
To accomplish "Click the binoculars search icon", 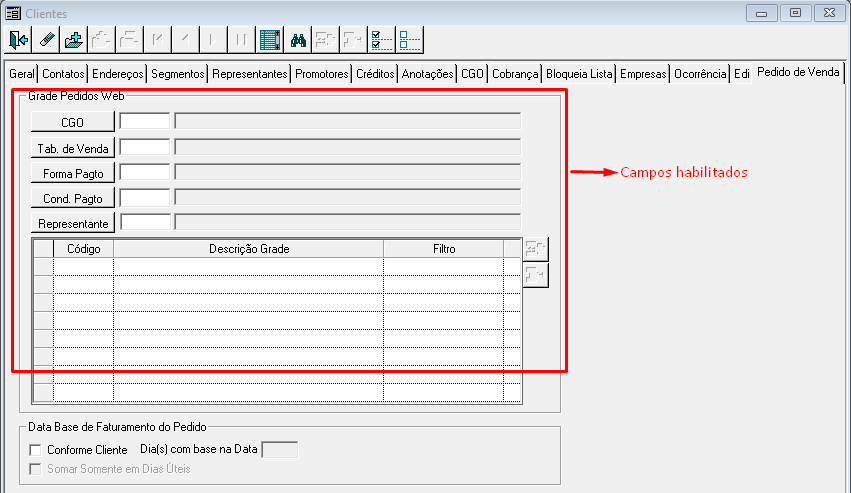I will pyautogui.click(x=298, y=40).
